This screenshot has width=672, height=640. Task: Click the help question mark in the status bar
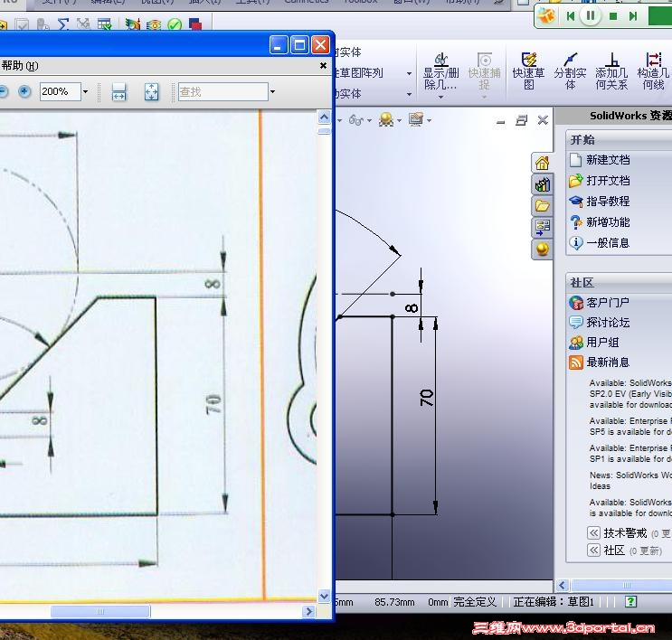[x=630, y=601]
